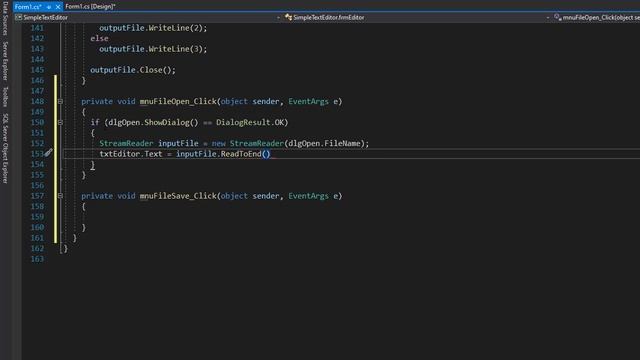Click dlgOpen.ShowDialog() in the if condition
Screen dimensions: 640x360
153,122
